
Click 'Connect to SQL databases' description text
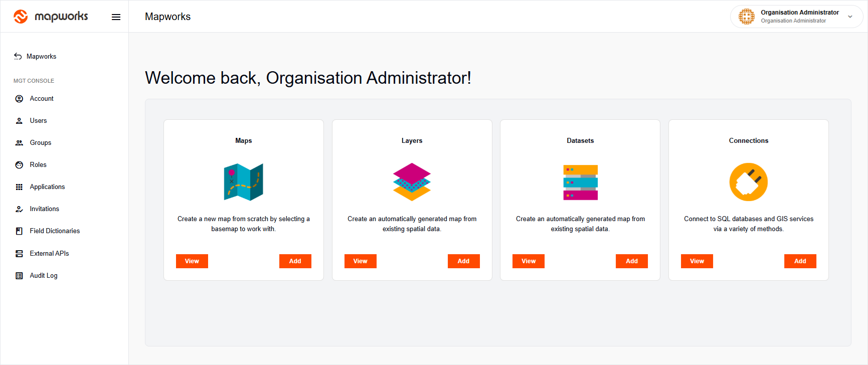749,224
